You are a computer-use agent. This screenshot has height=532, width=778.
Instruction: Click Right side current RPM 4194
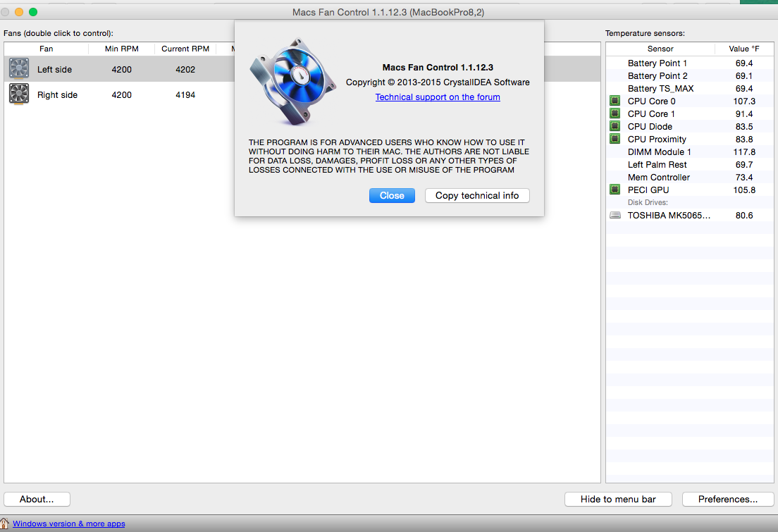pos(185,95)
